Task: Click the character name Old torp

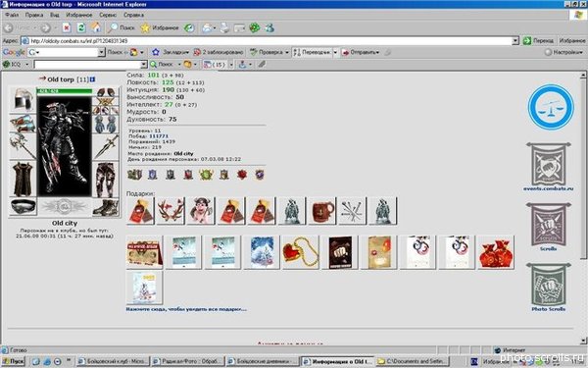Action: (x=61, y=79)
